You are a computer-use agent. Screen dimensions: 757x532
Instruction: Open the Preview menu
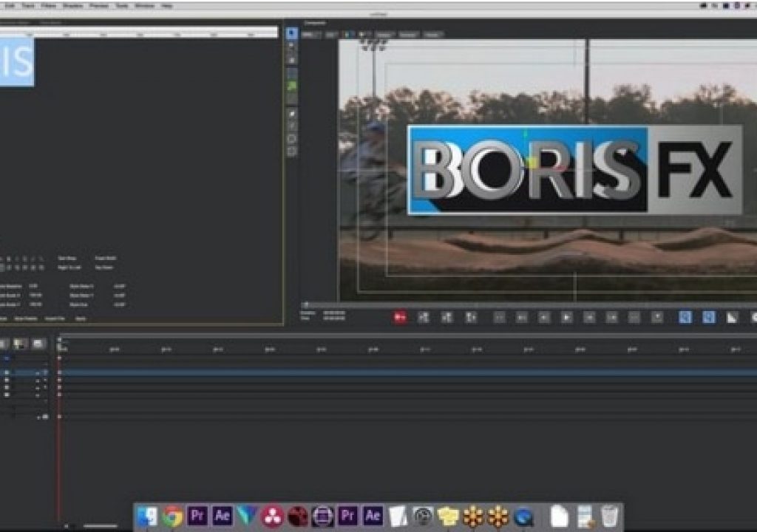(x=99, y=6)
